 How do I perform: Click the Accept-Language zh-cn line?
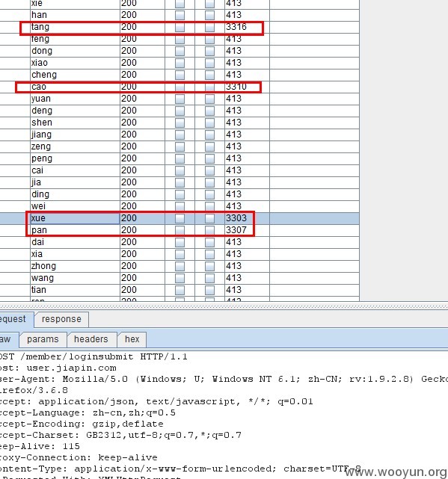(x=88, y=413)
